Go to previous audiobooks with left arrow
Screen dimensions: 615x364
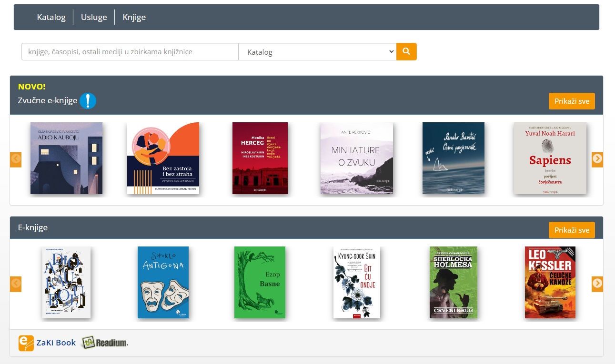(x=16, y=159)
